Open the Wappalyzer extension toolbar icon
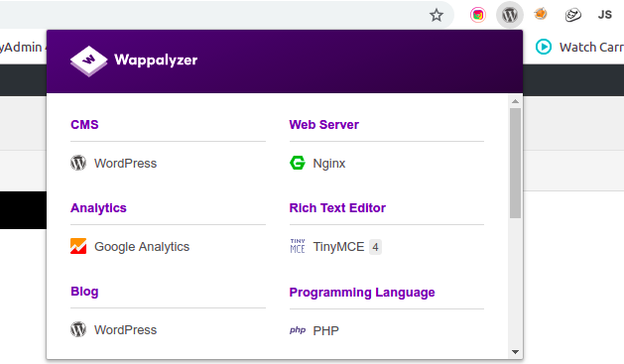 509,15
